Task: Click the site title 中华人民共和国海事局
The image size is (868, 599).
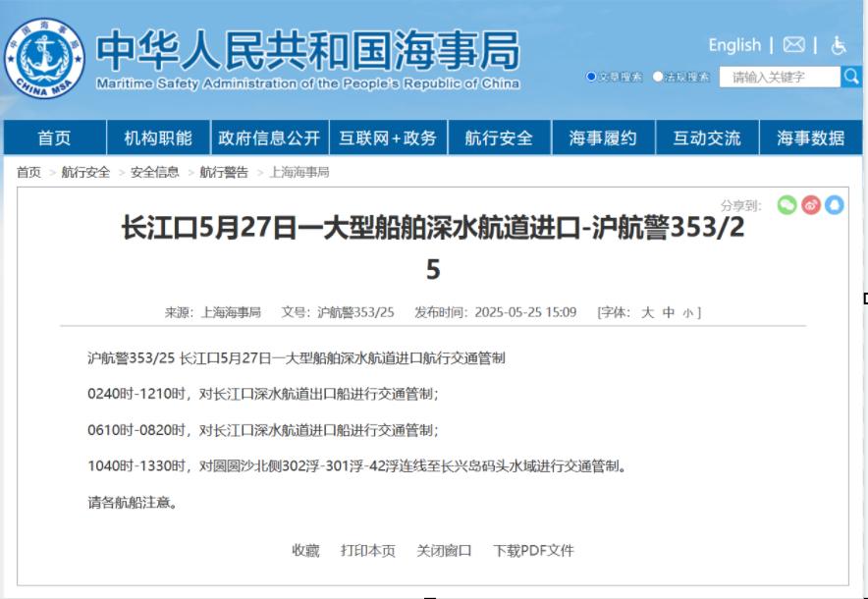Action: tap(307, 50)
